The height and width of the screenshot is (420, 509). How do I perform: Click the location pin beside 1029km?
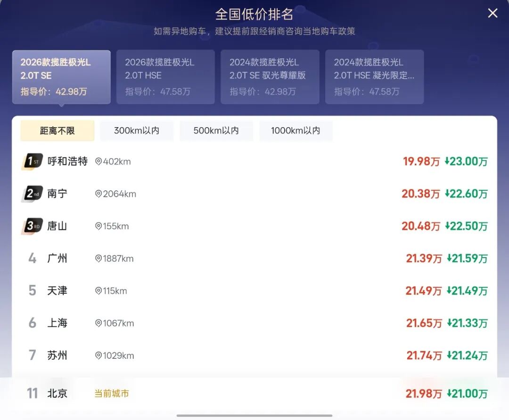(x=99, y=355)
